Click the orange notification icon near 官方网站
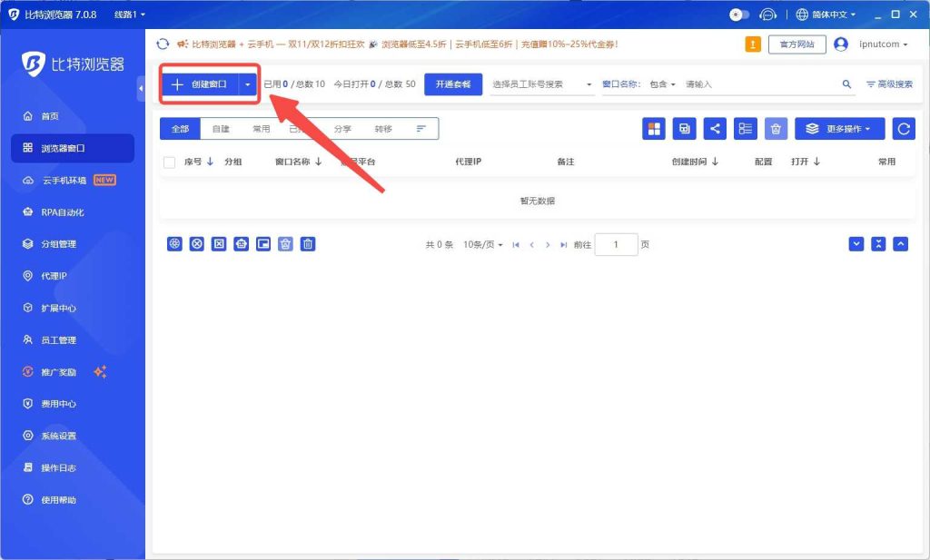The height and width of the screenshot is (560, 930). click(753, 44)
